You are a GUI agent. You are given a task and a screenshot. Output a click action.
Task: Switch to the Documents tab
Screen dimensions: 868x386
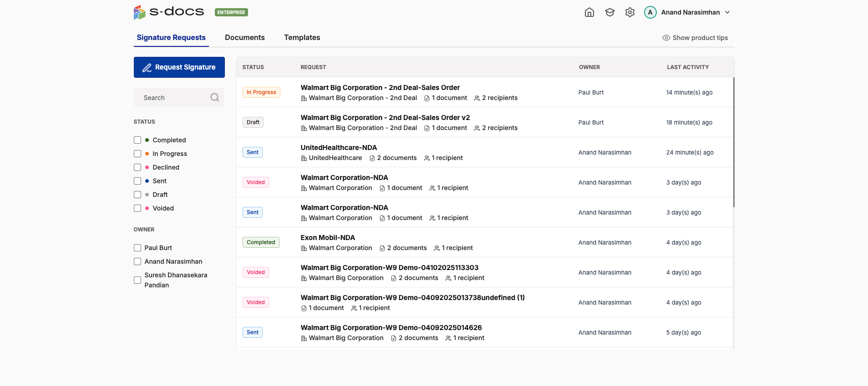244,38
